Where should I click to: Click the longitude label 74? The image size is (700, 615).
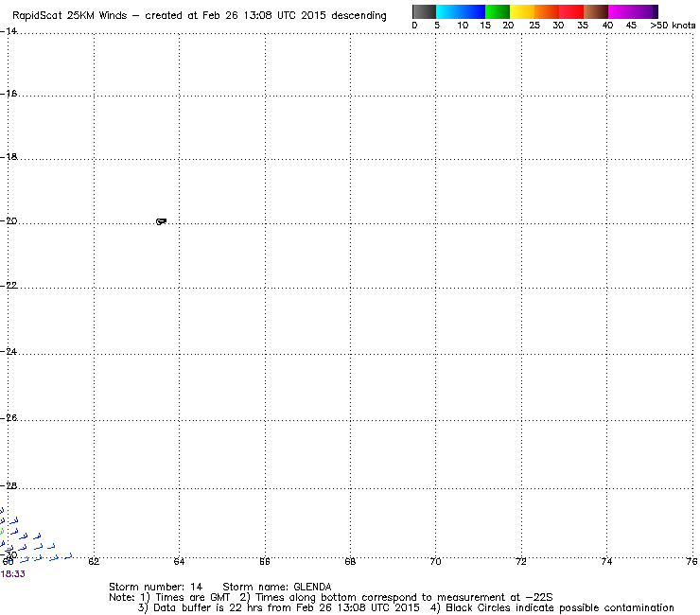tap(606, 562)
